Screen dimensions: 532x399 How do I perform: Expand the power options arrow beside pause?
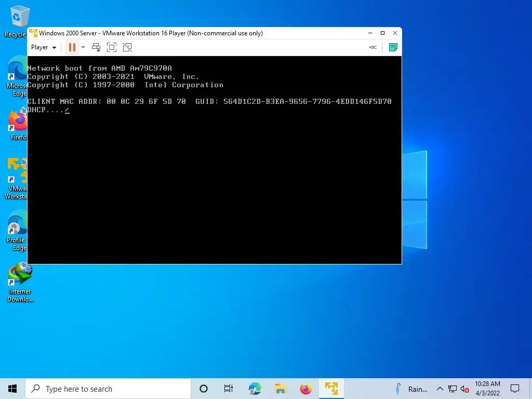83,47
